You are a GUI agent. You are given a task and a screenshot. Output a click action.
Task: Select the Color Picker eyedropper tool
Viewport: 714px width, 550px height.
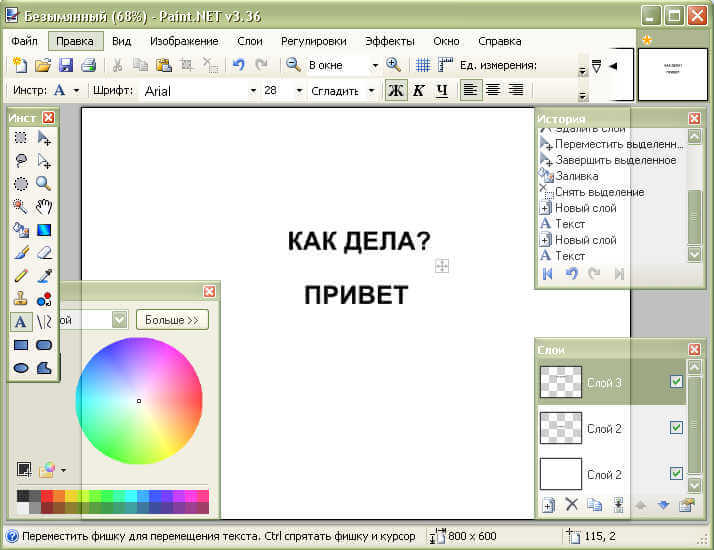point(44,276)
